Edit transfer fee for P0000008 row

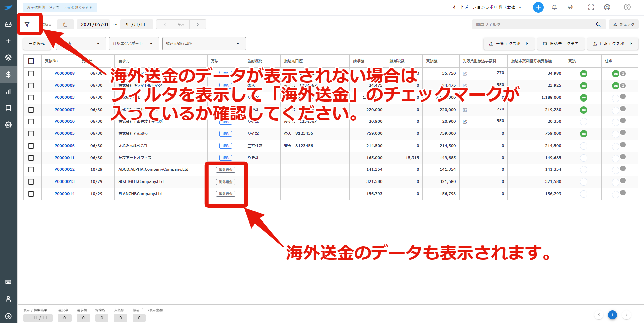pyautogui.click(x=465, y=74)
